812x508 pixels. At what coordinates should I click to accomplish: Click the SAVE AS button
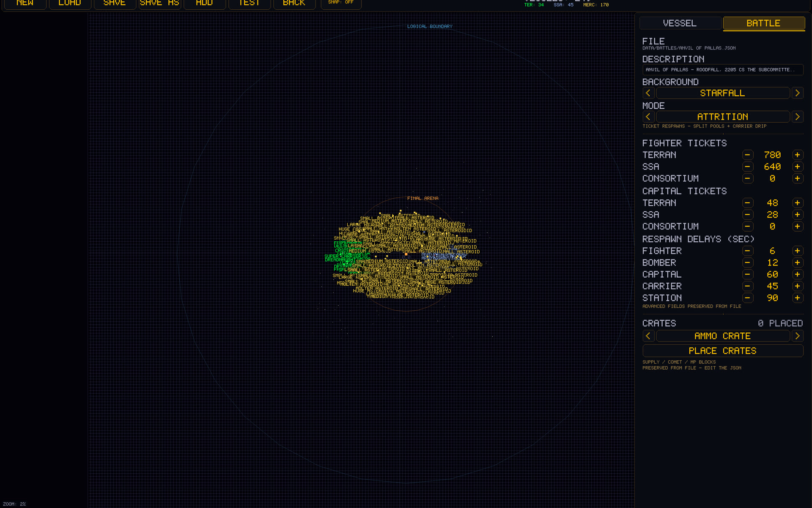coord(159,4)
